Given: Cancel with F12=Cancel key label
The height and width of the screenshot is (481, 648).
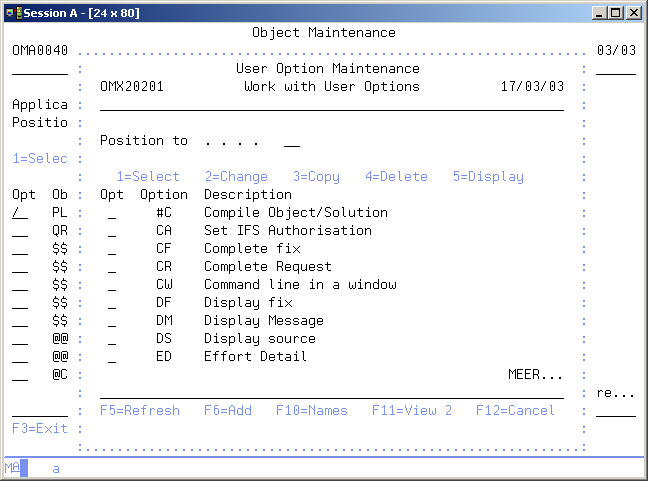Looking at the screenshot, I should (x=515, y=411).
